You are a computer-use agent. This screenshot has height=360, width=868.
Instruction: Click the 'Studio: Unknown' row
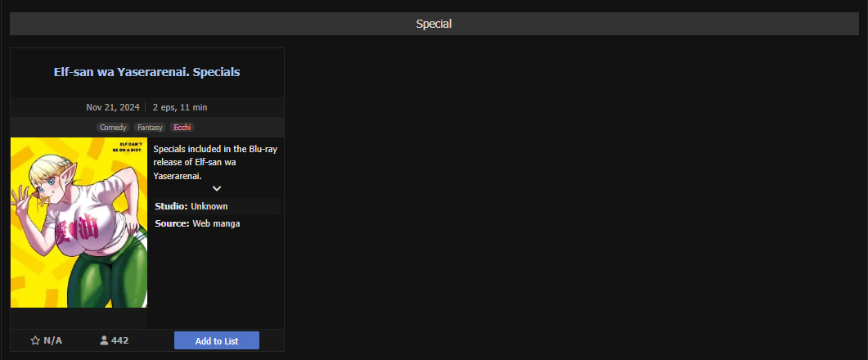217,206
